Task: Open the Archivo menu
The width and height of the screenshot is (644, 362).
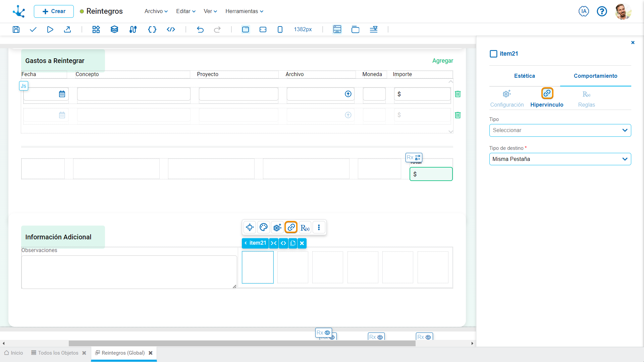Action: 156,11
